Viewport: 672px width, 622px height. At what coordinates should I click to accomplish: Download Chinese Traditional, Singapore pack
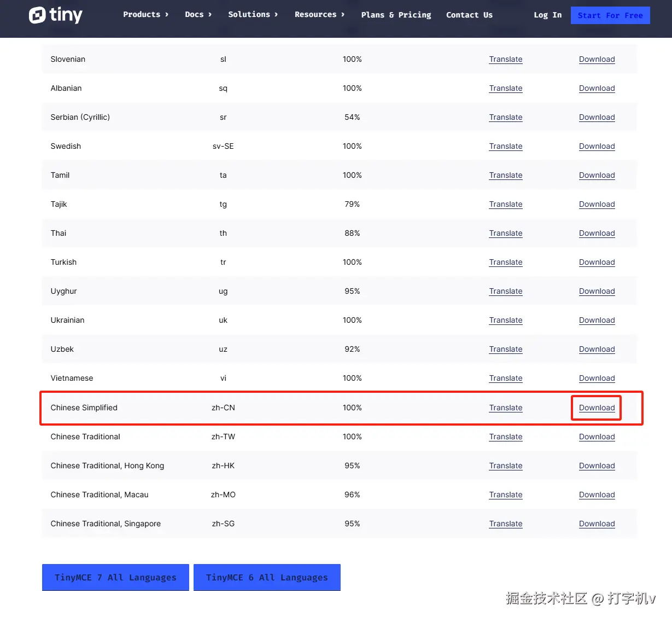[597, 524]
